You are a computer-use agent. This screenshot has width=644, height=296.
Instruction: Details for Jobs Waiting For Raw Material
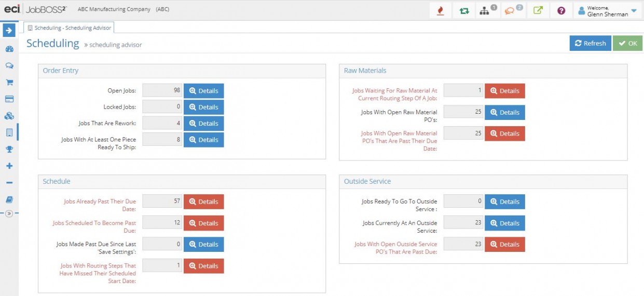point(505,90)
